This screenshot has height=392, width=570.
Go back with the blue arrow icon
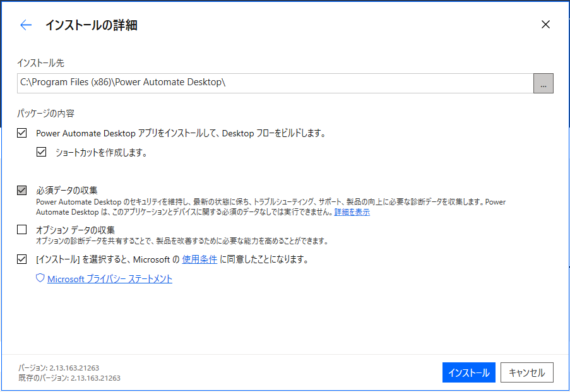tap(26, 25)
